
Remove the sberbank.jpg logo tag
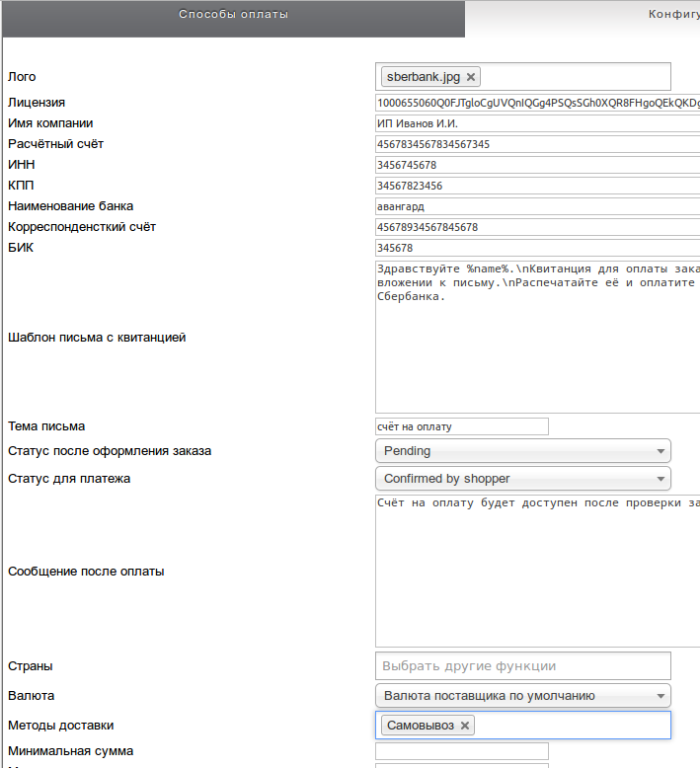tap(471, 77)
